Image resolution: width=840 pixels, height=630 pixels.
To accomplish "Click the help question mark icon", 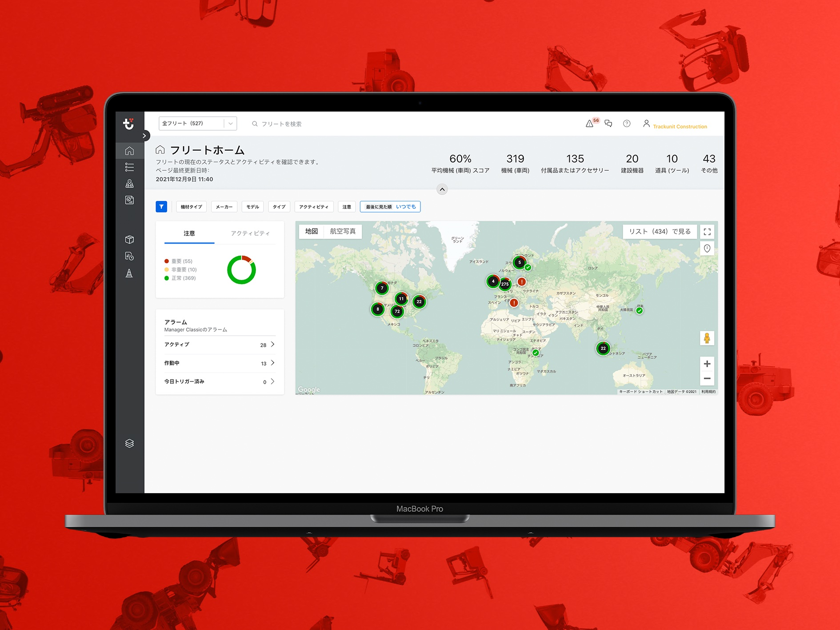I will pyautogui.click(x=627, y=124).
